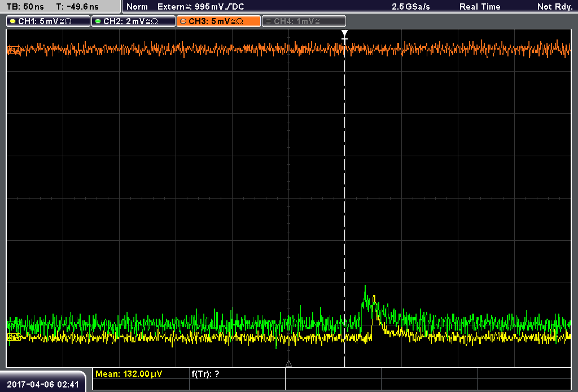Click the 2.5 GSa/s sample rate readout

click(411, 7)
